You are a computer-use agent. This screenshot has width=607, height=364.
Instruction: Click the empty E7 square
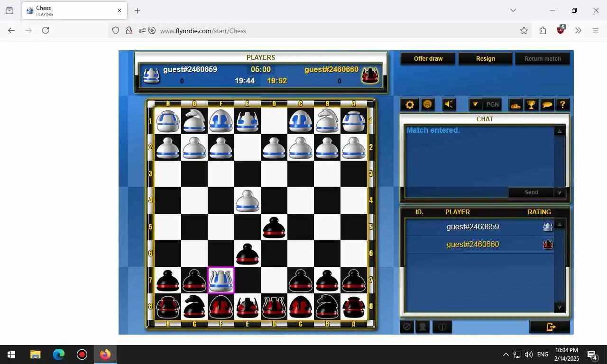(x=248, y=280)
